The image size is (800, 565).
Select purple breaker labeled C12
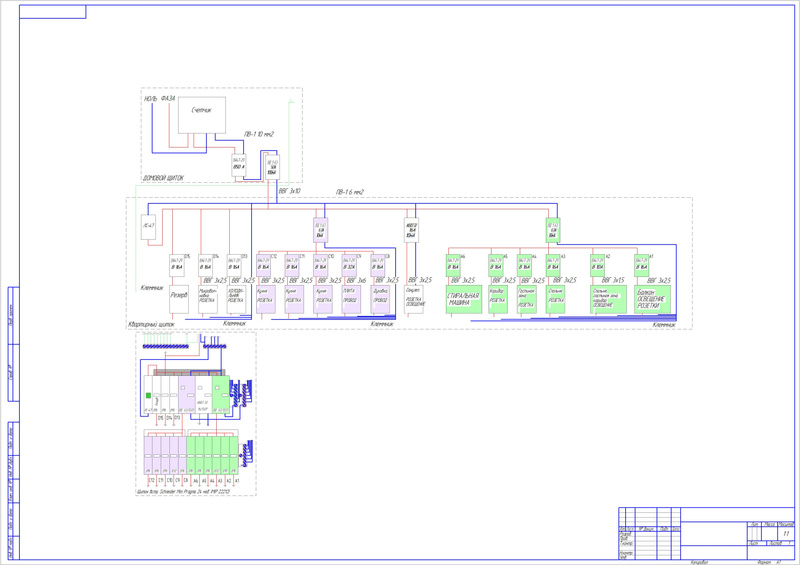pyautogui.click(x=263, y=265)
